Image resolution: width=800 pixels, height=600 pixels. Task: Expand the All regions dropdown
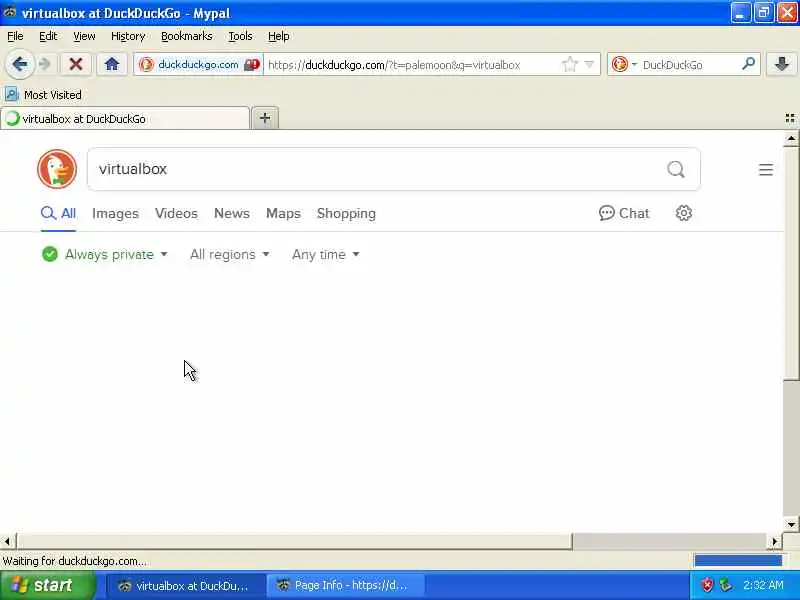coord(230,254)
